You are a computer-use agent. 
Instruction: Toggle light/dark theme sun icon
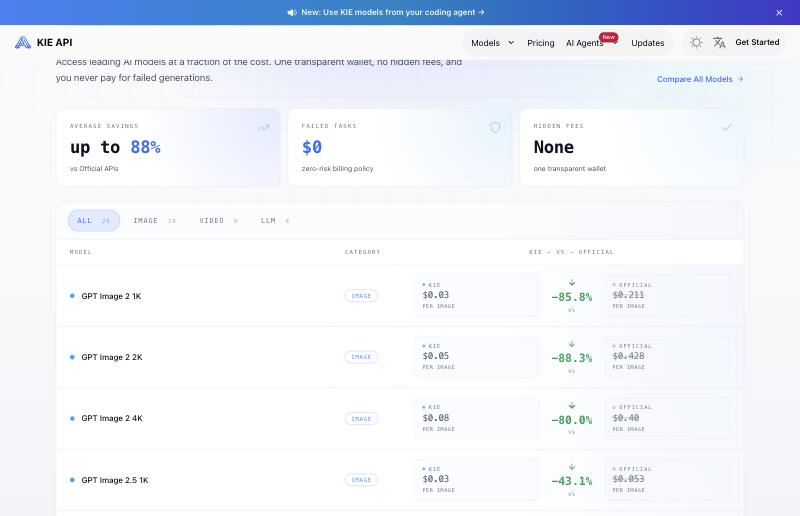pos(696,42)
